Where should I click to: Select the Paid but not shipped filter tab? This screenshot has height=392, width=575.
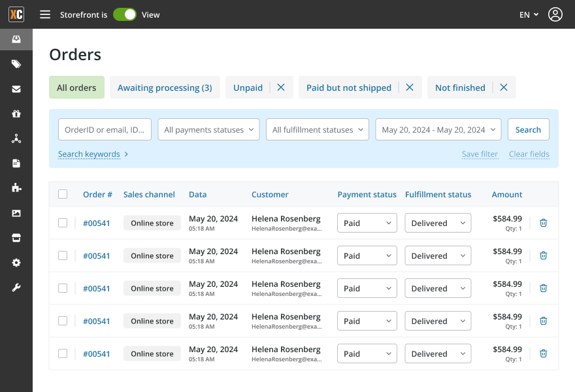tap(348, 88)
